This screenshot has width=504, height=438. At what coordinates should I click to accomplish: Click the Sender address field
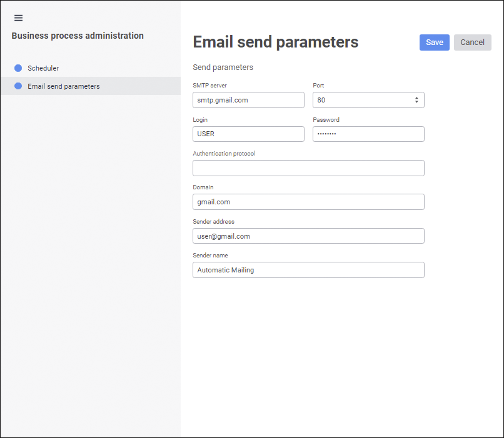tap(308, 236)
